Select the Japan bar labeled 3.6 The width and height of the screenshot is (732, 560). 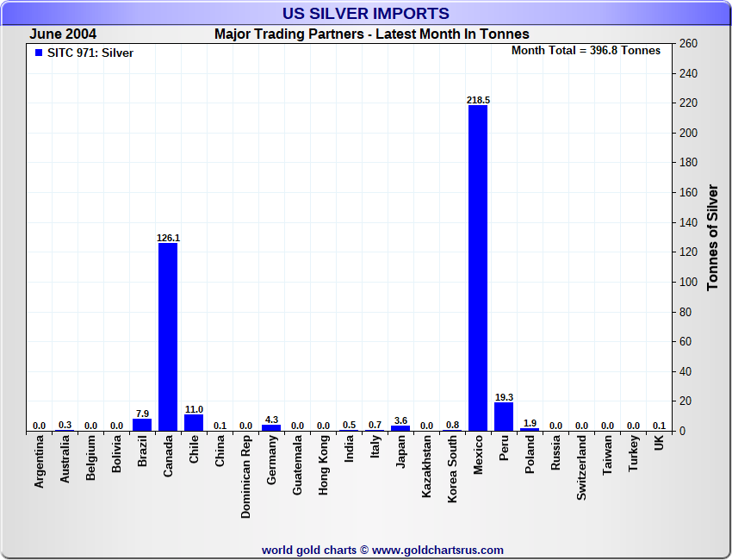tap(400, 428)
